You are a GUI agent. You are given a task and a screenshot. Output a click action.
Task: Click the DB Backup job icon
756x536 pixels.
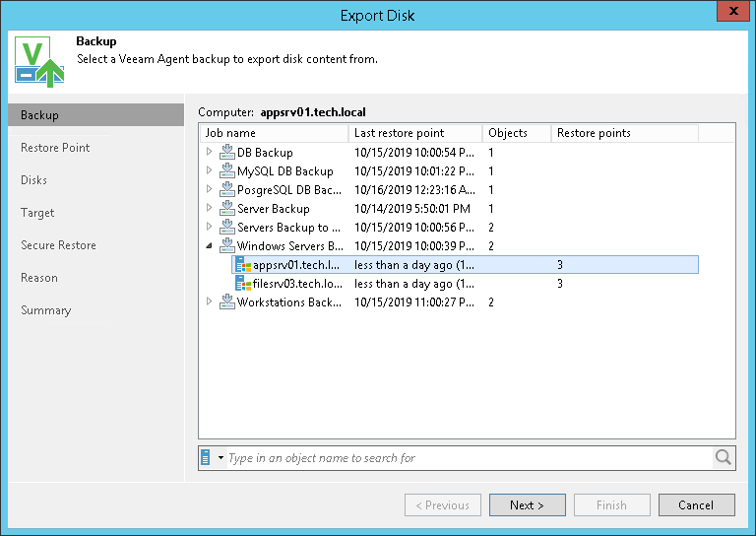(x=226, y=153)
